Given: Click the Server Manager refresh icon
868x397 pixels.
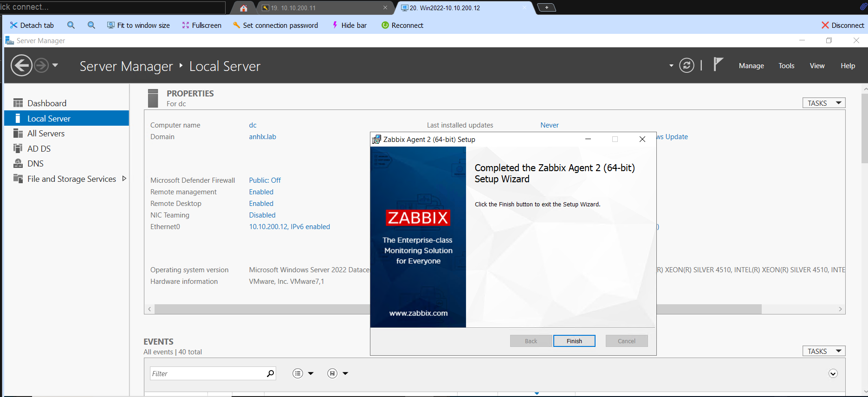Looking at the screenshot, I should 687,65.
